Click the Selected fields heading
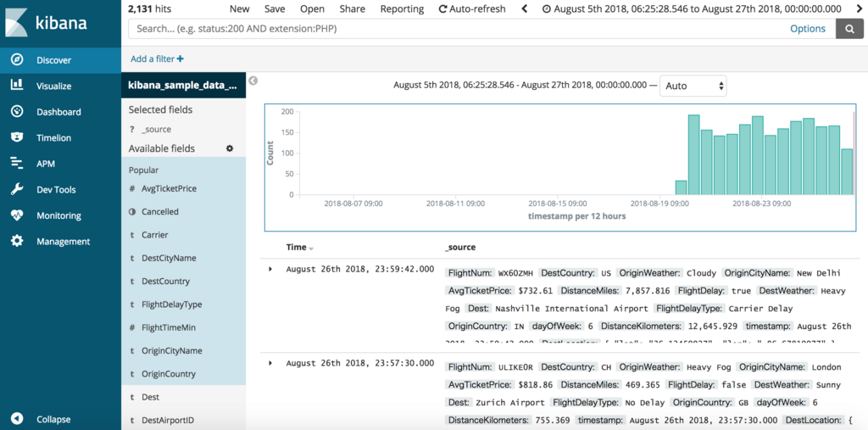868x430 pixels. (160, 109)
